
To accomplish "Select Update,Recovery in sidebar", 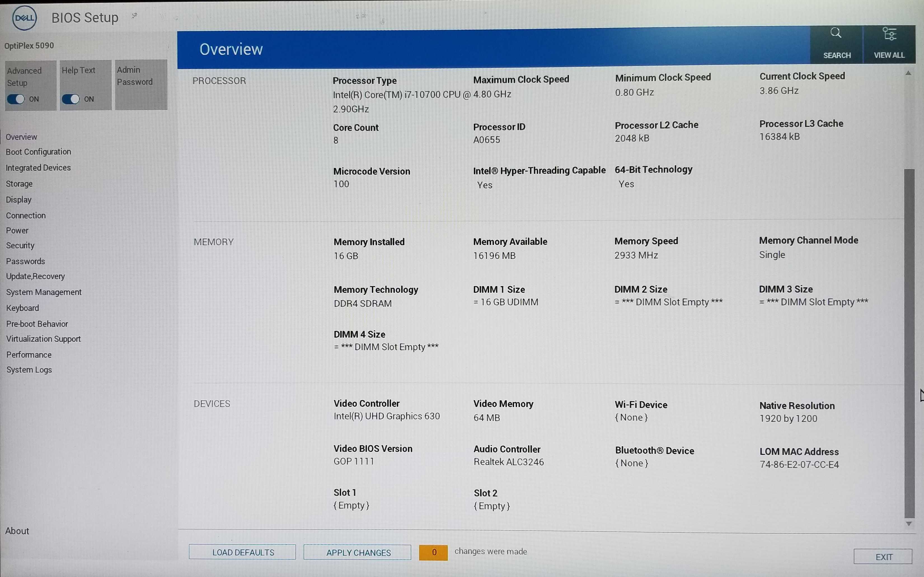I will click(x=36, y=276).
